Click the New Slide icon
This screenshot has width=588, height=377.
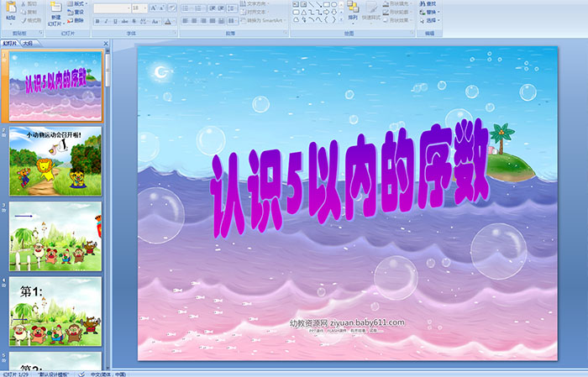[56, 7]
